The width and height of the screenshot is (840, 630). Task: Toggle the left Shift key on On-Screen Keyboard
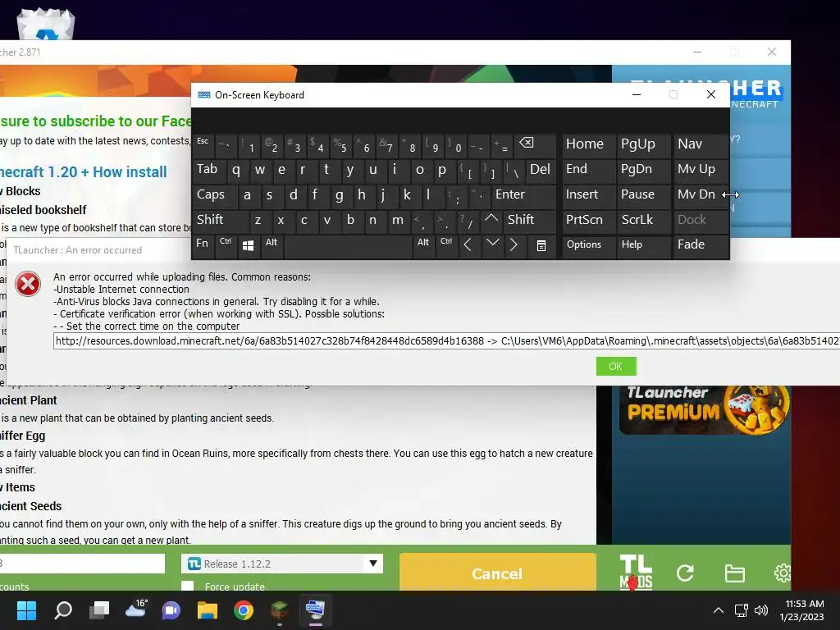point(220,220)
